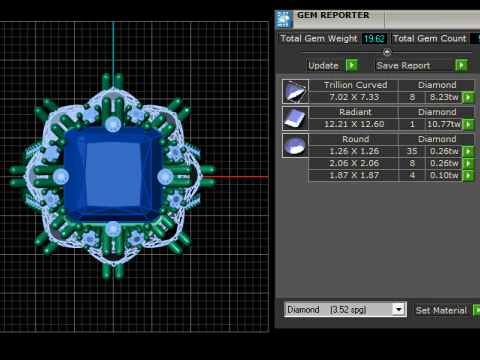Click the green arrow next to Update
480x360 pixels.
352,65
